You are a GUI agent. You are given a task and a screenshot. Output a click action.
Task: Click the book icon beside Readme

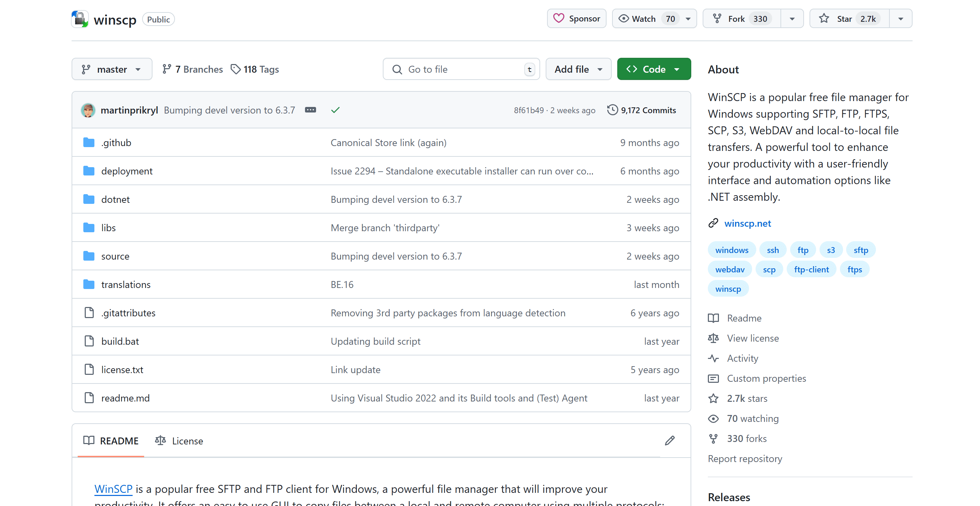714,318
